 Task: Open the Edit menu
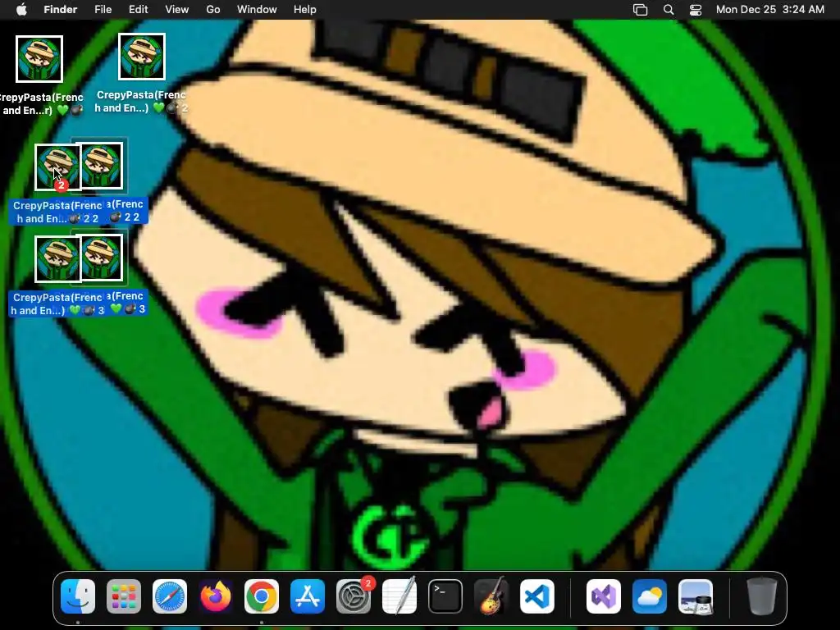coord(138,10)
